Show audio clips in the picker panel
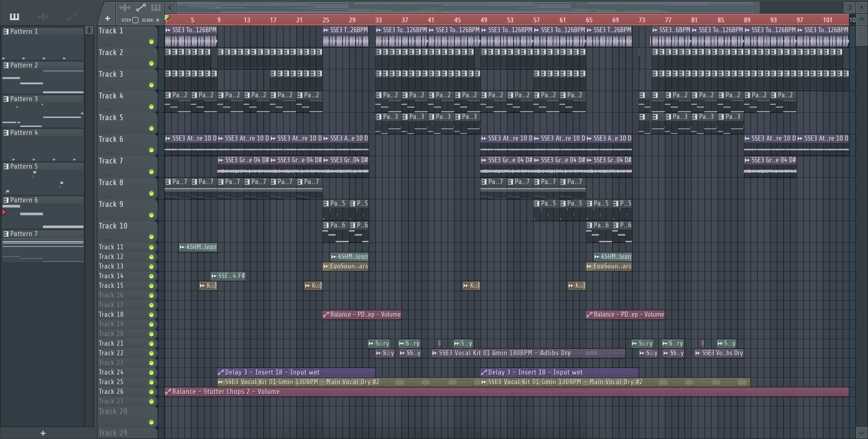This screenshot has height=439, width=868. (x=43, y=16)
